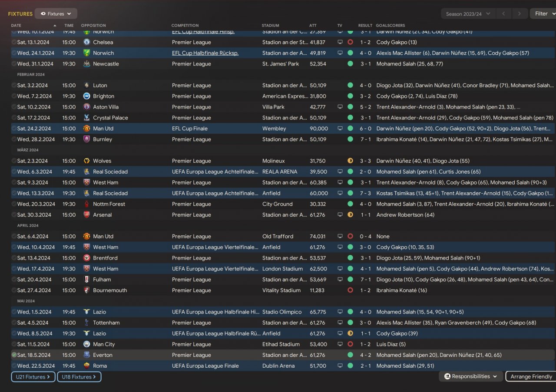
Task: Open the Filter dropdown
Action: coord(543,14)
